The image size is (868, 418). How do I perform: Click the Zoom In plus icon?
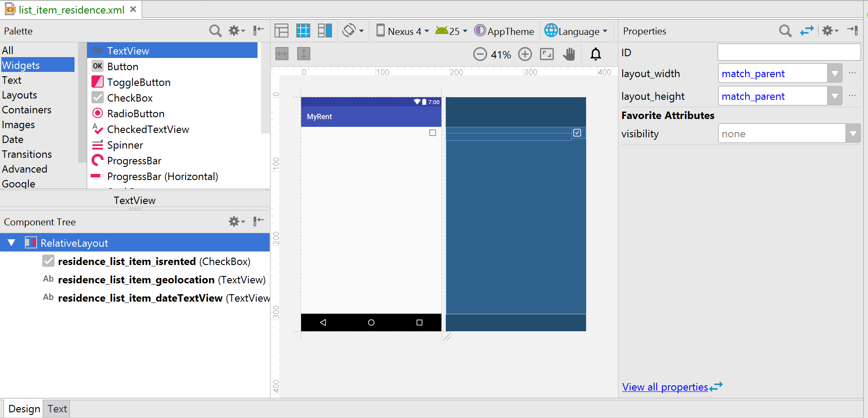point(525,54)
